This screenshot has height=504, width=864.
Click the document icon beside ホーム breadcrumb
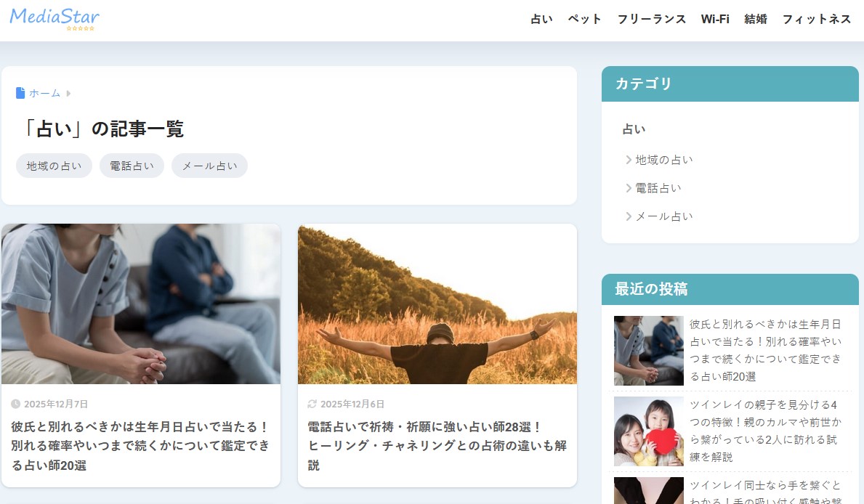pos(20,93)
